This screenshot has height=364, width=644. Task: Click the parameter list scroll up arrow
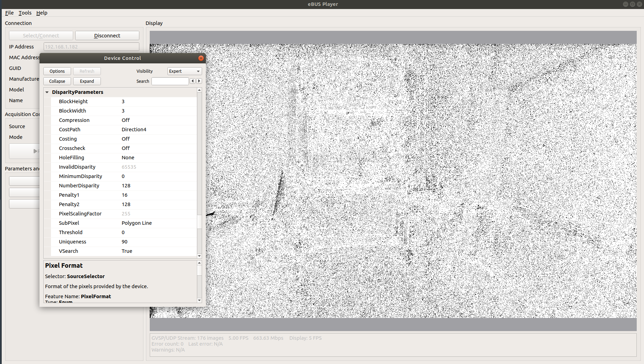coord(199,90)
